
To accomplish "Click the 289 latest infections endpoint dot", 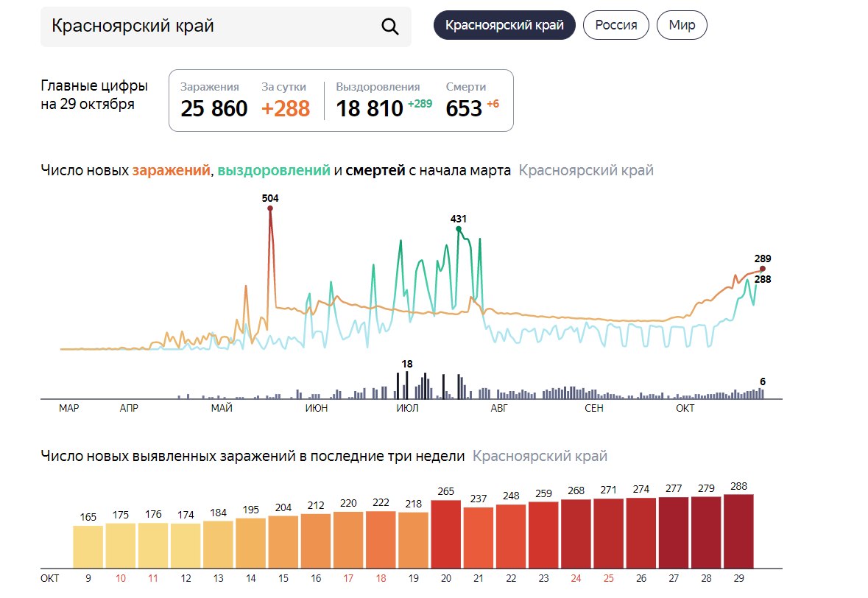I will coord(762,269).
